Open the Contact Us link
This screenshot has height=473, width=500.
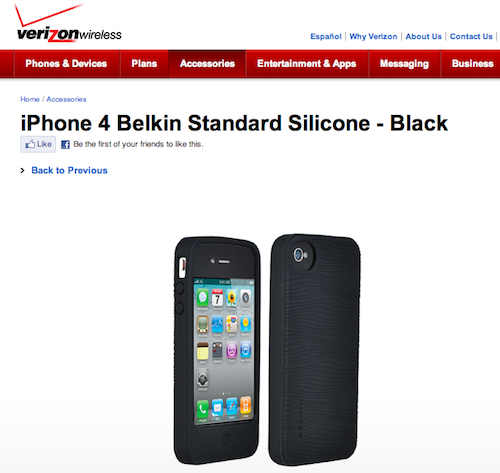[471, 36]
